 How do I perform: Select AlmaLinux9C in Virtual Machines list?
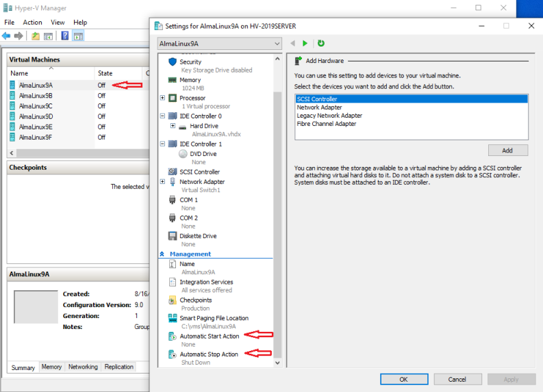tap(36, 106)
